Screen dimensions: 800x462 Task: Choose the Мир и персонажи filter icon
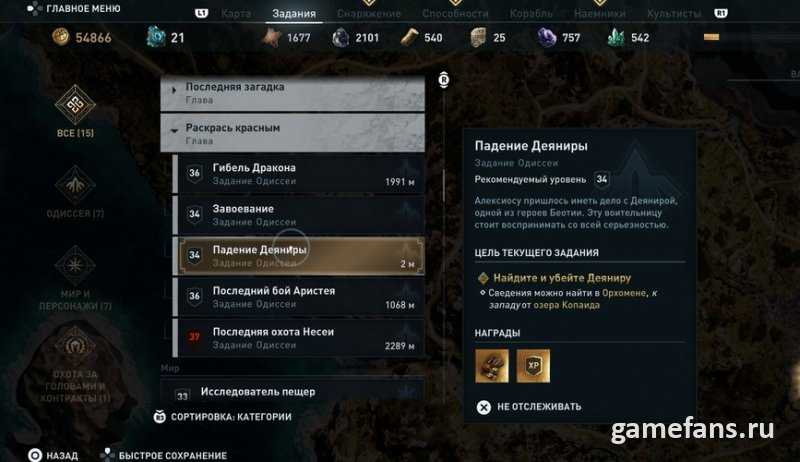pyautogui.click(x=75, y=265)
